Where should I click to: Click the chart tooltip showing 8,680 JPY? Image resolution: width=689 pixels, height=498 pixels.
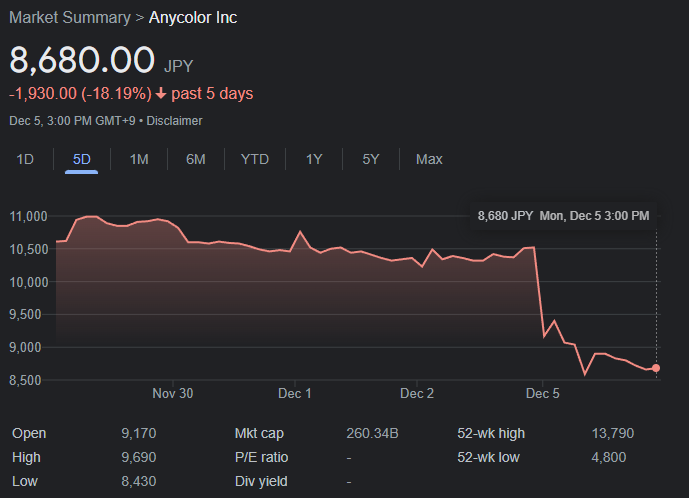pos(563,216)
